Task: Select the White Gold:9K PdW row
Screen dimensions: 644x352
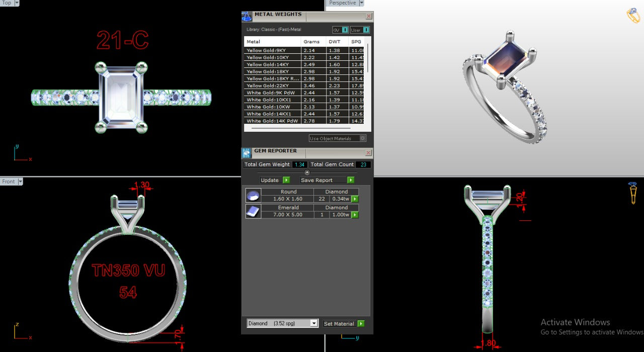Action: pyautogui.click(x=304, y=93)
